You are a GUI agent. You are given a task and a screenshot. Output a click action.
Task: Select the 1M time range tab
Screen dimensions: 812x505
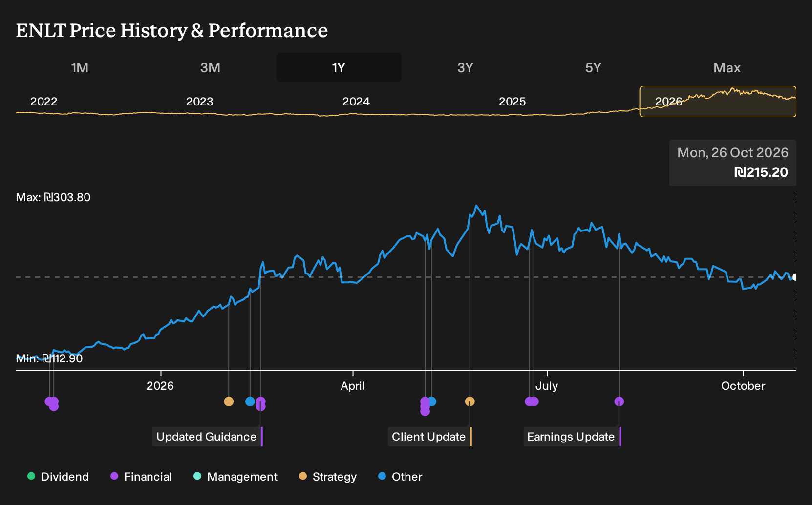[x=80, y=67]
